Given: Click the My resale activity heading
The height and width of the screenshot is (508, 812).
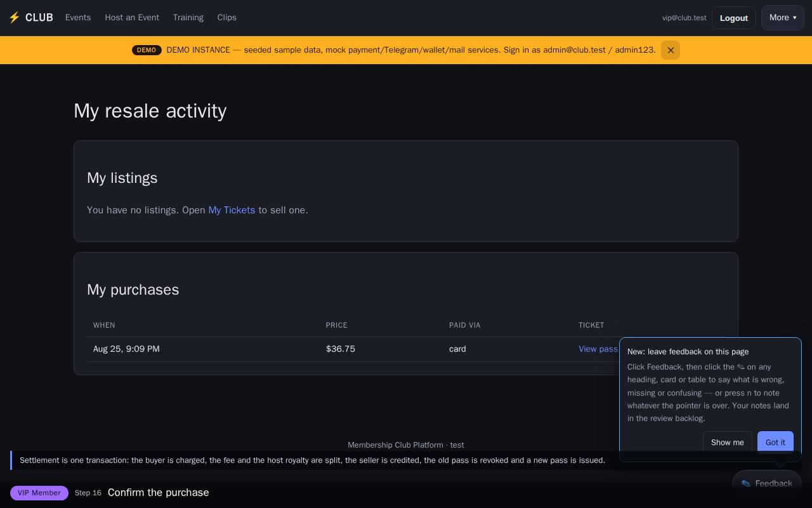Looking at the screenshot, I should pos(150,110).
